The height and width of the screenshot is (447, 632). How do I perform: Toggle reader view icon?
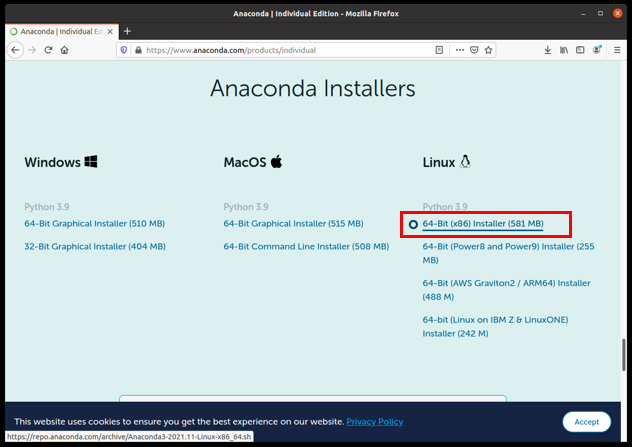point(439,50)
